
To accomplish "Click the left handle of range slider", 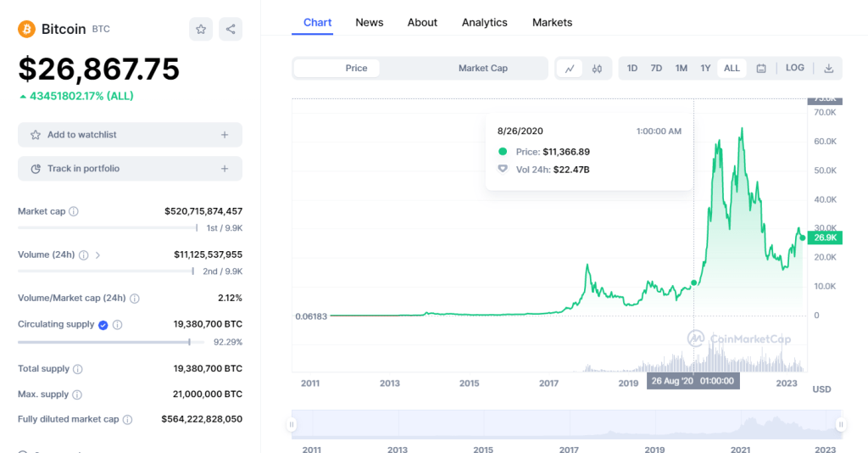I will tap(292, 425).
